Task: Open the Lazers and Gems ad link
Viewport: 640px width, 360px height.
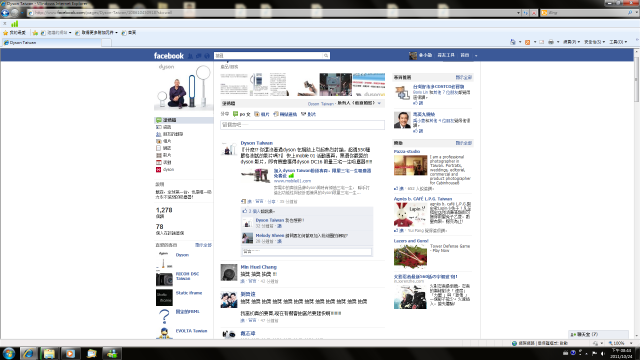Action: [x=411, y=241]
